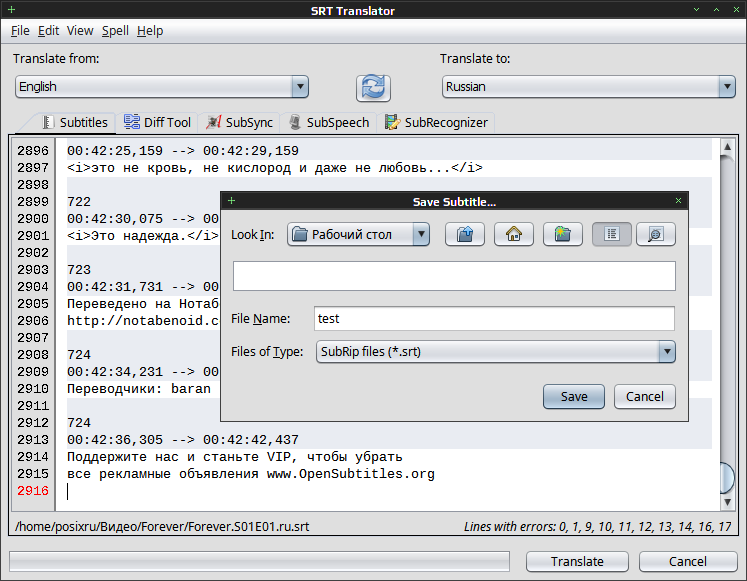Open the Spell menu
This screenshot has height=581, width=747.
tap(115, 30)
